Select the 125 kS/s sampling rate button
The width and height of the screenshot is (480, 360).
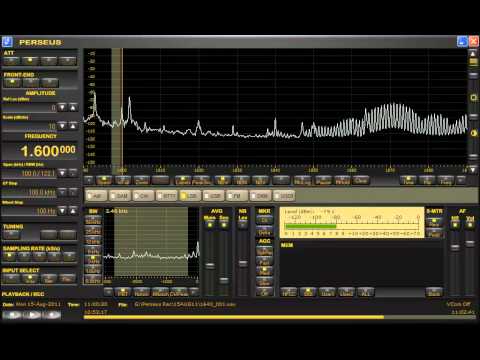[x=9, y=256]
